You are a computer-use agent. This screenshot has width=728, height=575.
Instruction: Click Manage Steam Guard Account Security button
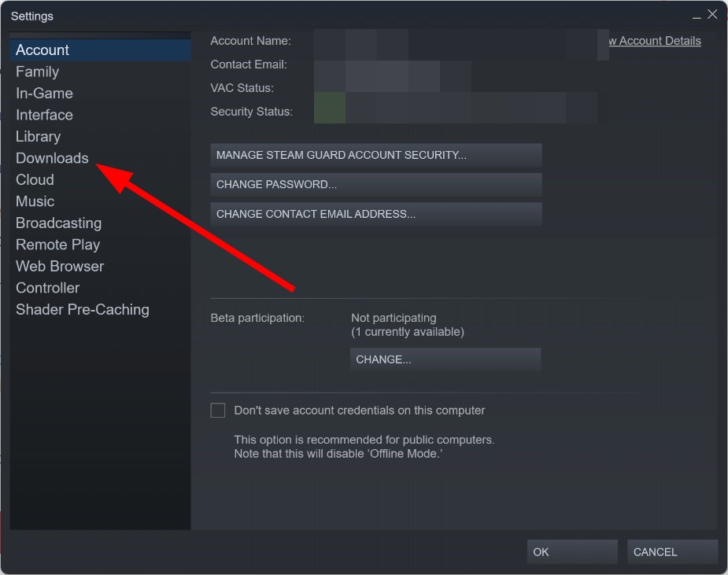[x=376, y=155]
